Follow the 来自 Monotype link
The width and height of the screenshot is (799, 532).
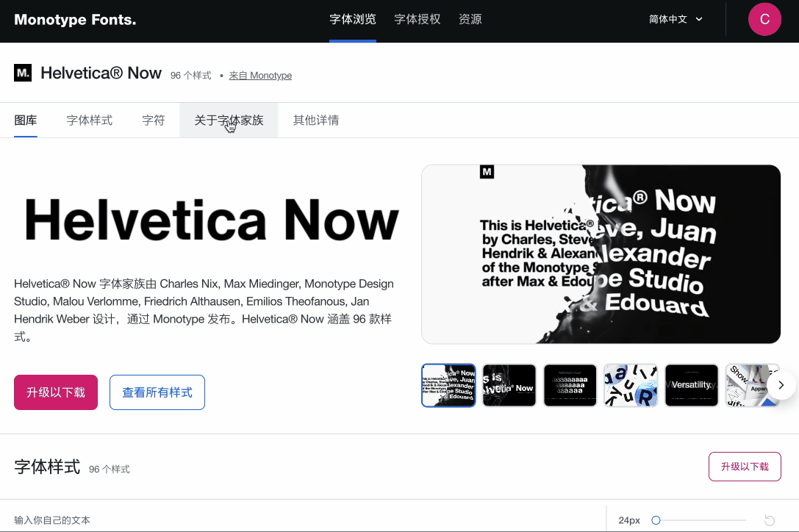pyautogui.click(x=260, y=76)
